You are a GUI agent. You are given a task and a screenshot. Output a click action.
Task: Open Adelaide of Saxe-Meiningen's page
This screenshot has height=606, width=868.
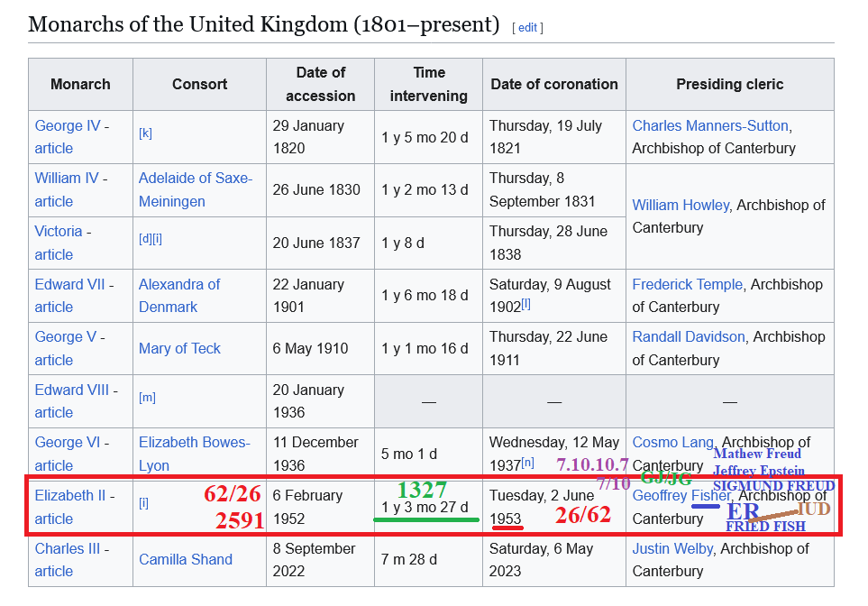tap(195, 179)
